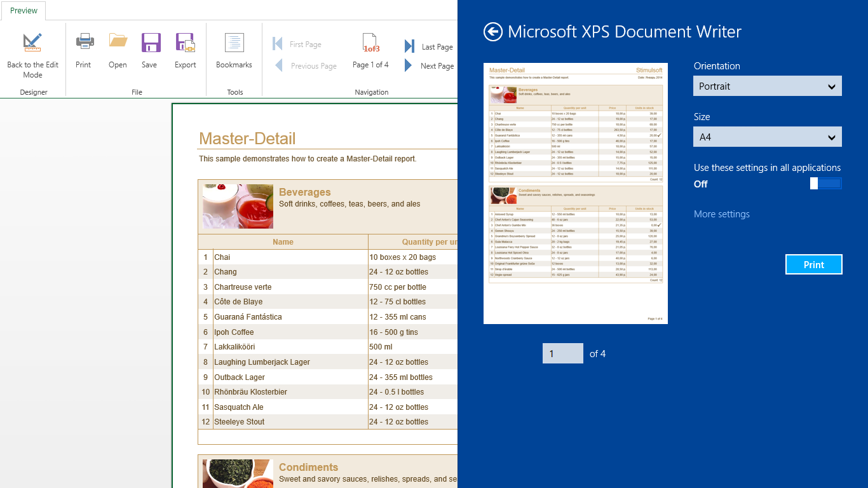Click Back to the Edit Mode icon
This screenshot has width=868, height=488.
32,43
